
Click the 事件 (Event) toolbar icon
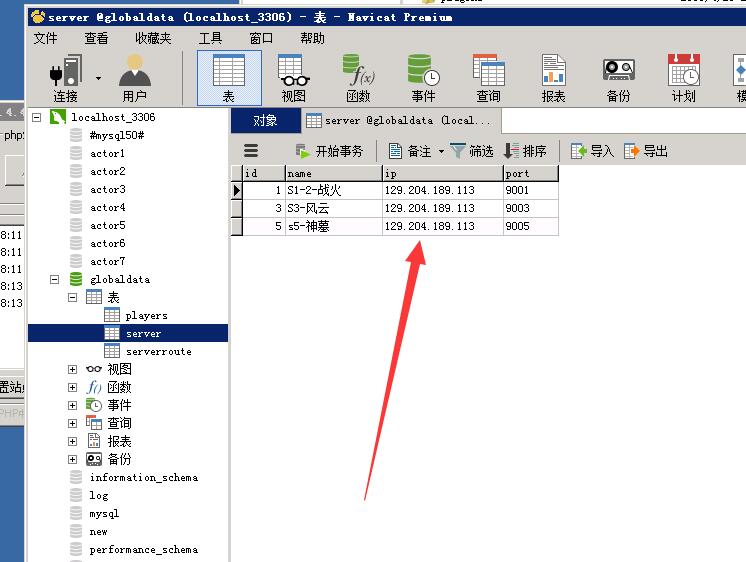423,78
